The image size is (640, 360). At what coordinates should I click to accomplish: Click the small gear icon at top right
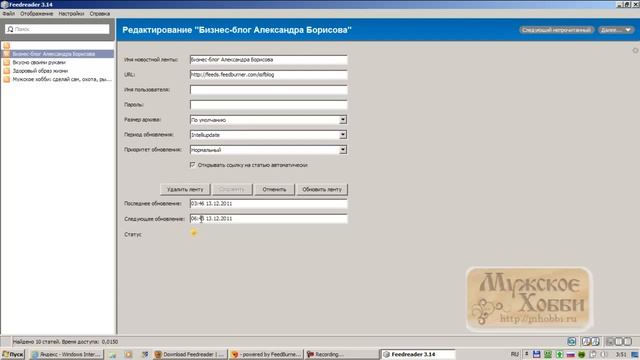tap(636, 50)
